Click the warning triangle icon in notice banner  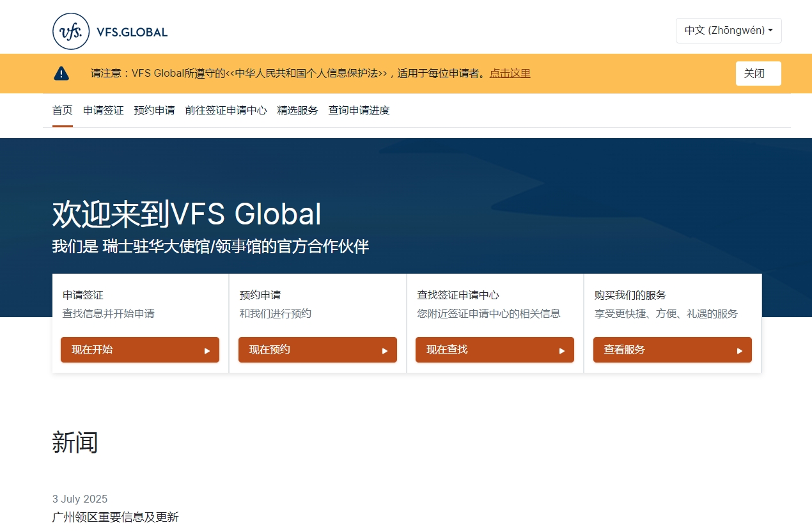click(x=61, y=72)
